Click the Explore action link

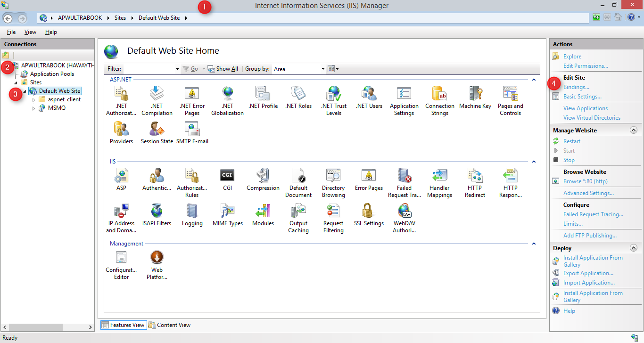(x=572, y=57)
